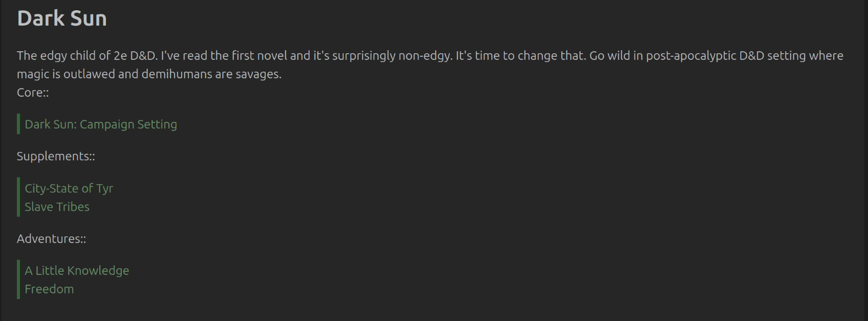Click the phrase 'surprisingly non-edgy'
Image resolution: width=868 pixels, height=321 pixels.
click(393, 55)
